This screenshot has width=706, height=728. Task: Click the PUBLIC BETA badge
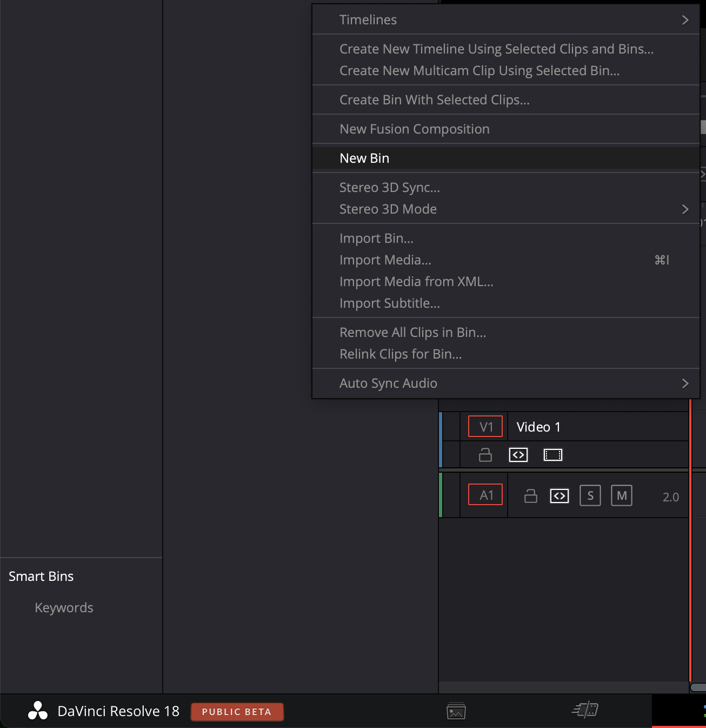tap(237, 711)
